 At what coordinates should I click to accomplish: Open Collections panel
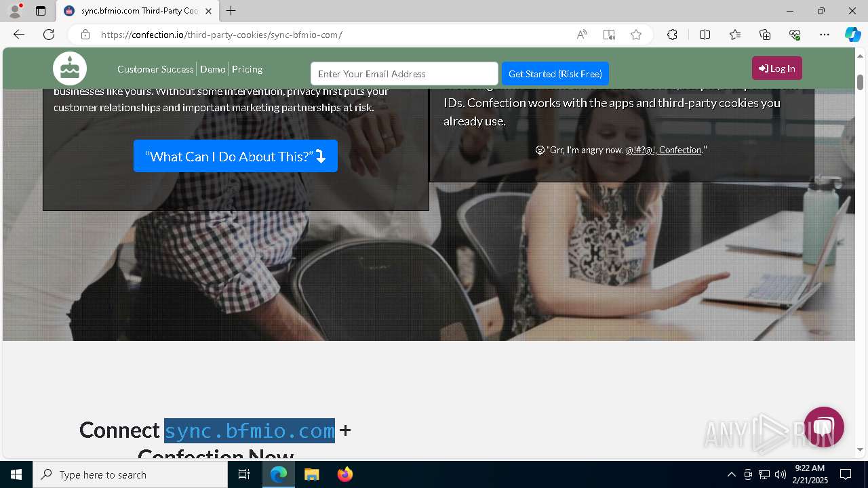click(765, 35)
